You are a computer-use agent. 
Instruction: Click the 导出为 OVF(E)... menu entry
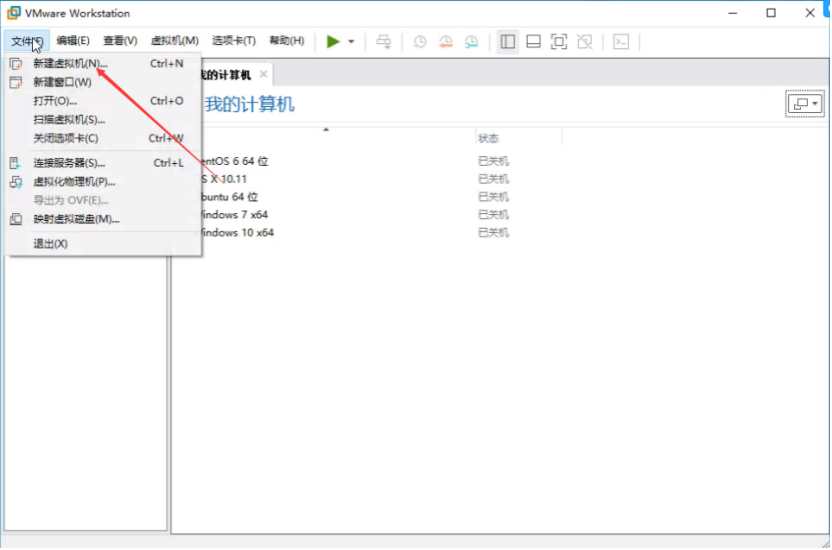click(103, 200)
